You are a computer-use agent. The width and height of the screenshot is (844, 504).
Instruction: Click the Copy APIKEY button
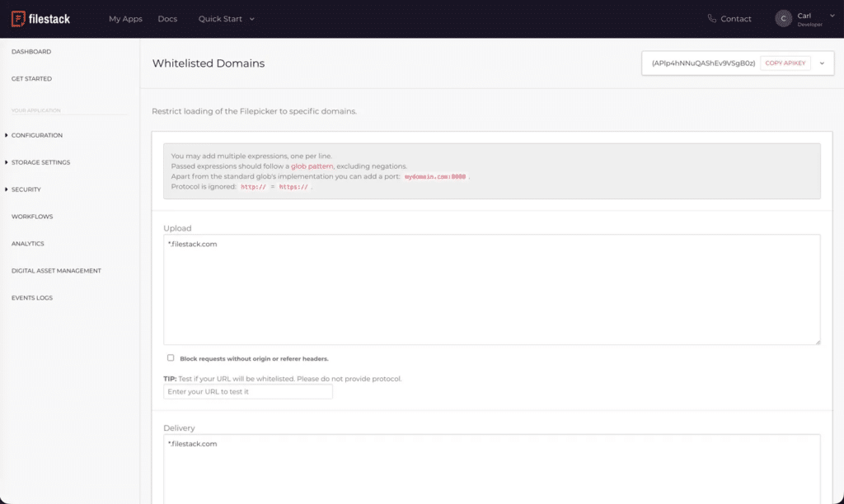(x=785, y=63)
